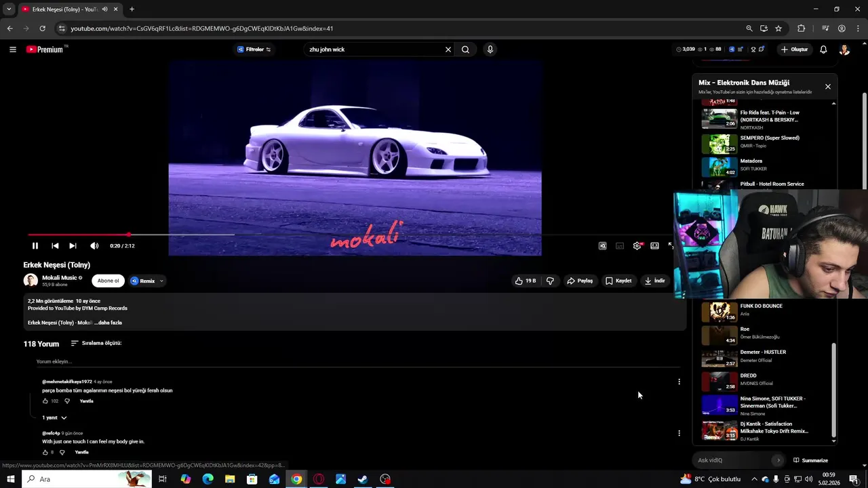Image resolution: width=868 pixels, height=488 pixels.
Task: Clear the search query with the X
Action: pos(448,49)
